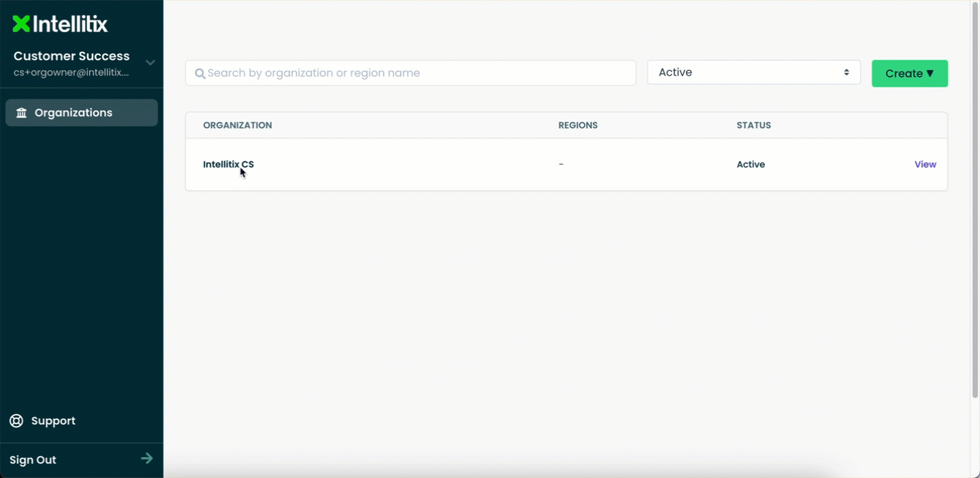The image size is (980, 478).
Task: Open View link for Intellitix CS
Action: (925, 164)
